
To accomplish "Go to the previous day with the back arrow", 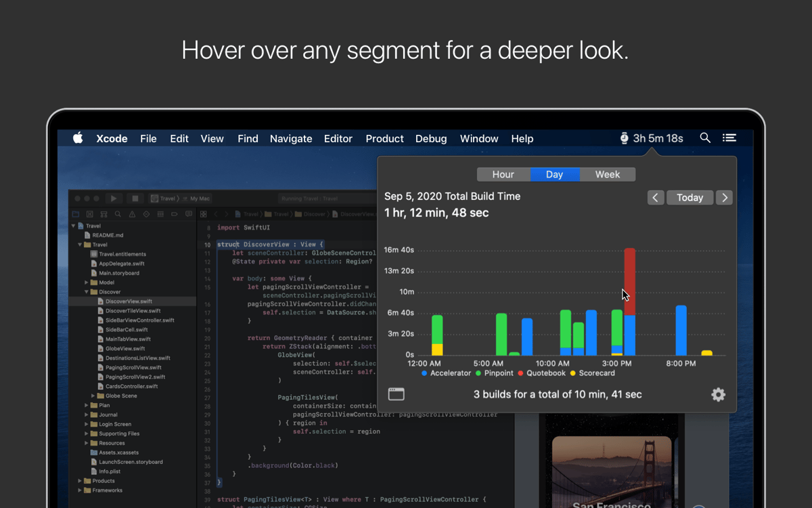I will coord(655,197).
